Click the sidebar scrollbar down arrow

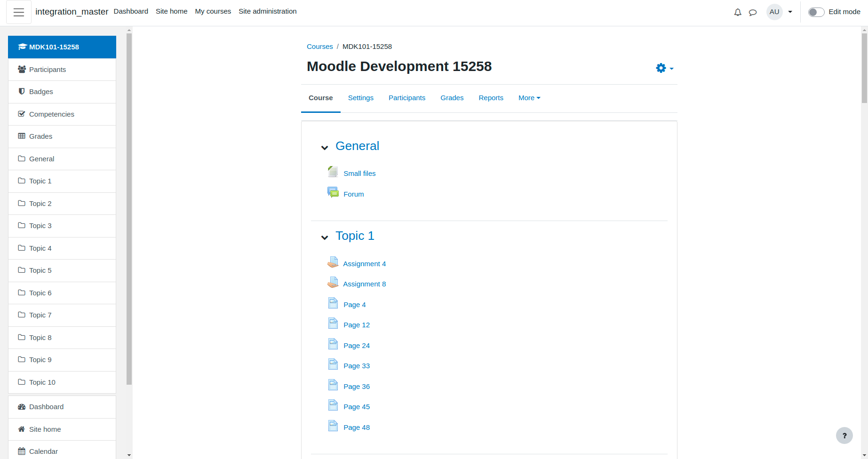coord(129,455)
